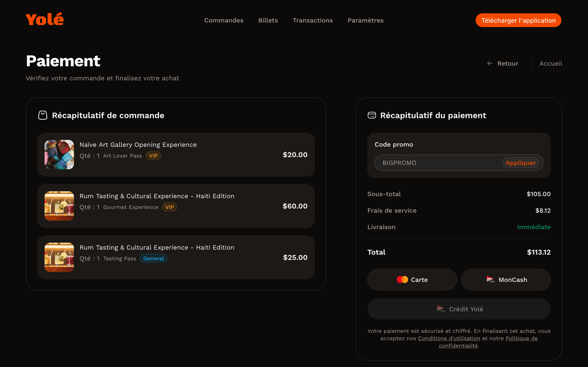Open Transactions in the navigation

click(x=312, y=20)
